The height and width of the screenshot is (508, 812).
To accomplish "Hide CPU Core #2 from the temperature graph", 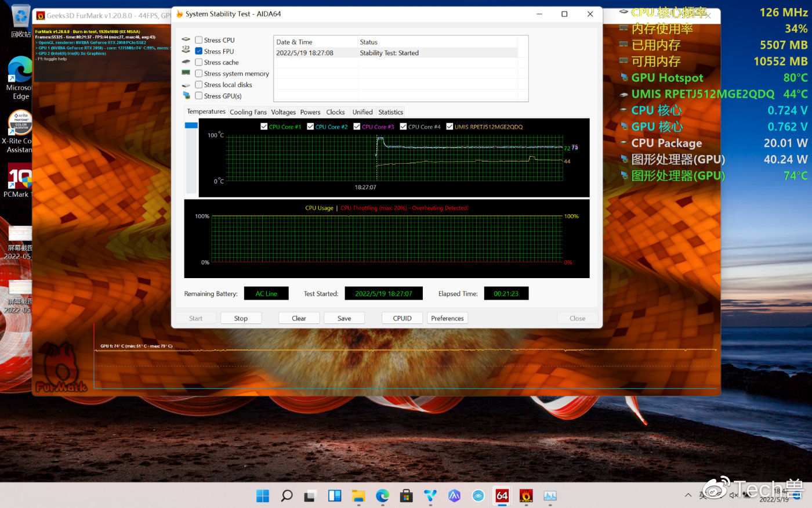I will click(x=310, y=127).
